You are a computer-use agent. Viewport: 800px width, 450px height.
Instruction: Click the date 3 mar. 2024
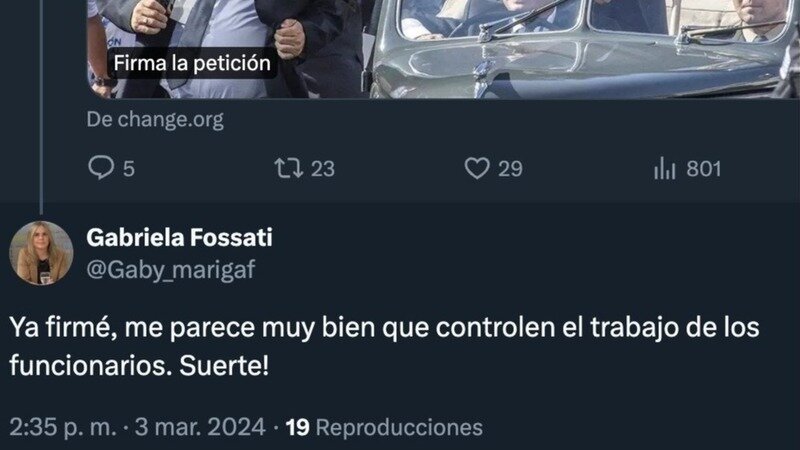pos(200,428)
